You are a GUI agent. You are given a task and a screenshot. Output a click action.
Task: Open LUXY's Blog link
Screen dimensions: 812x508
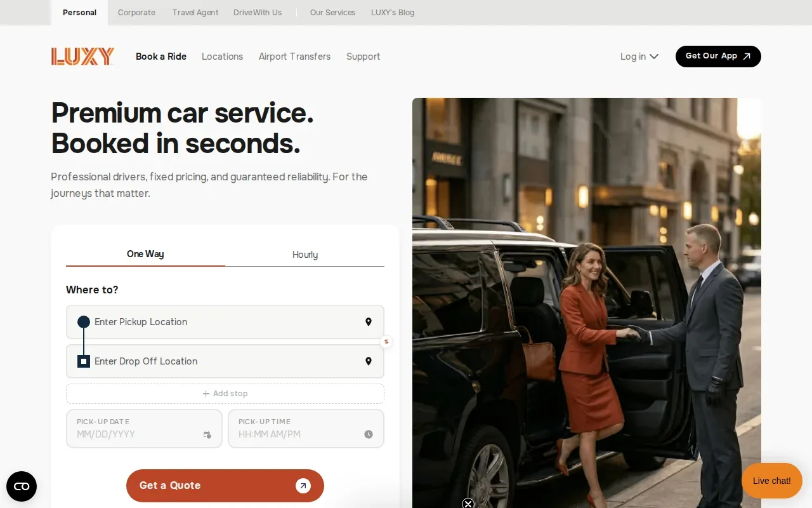393,13
